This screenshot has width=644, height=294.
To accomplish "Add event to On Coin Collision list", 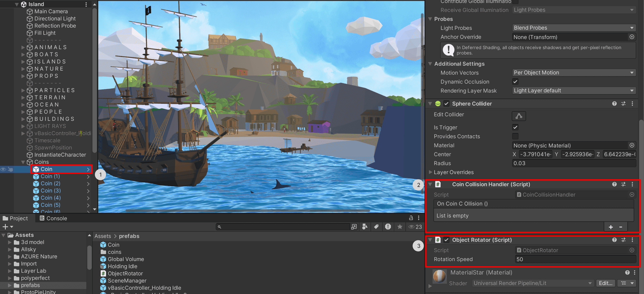I will tap(611, 227).
